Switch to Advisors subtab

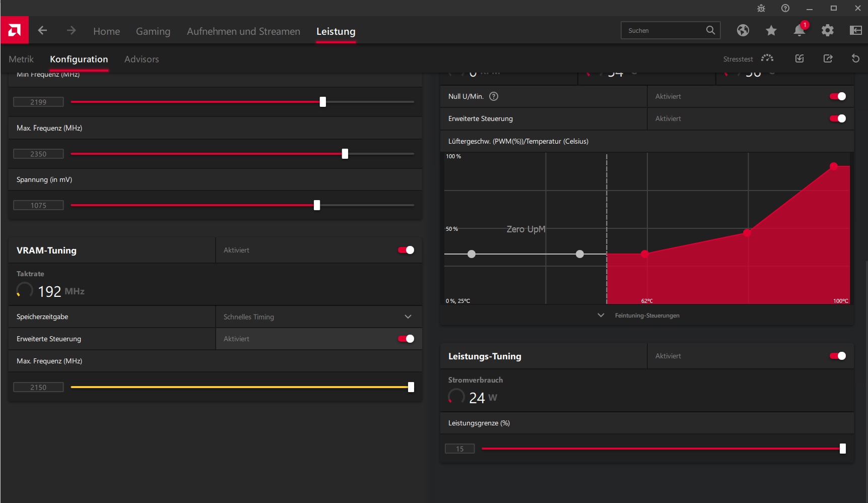point(142,59)
